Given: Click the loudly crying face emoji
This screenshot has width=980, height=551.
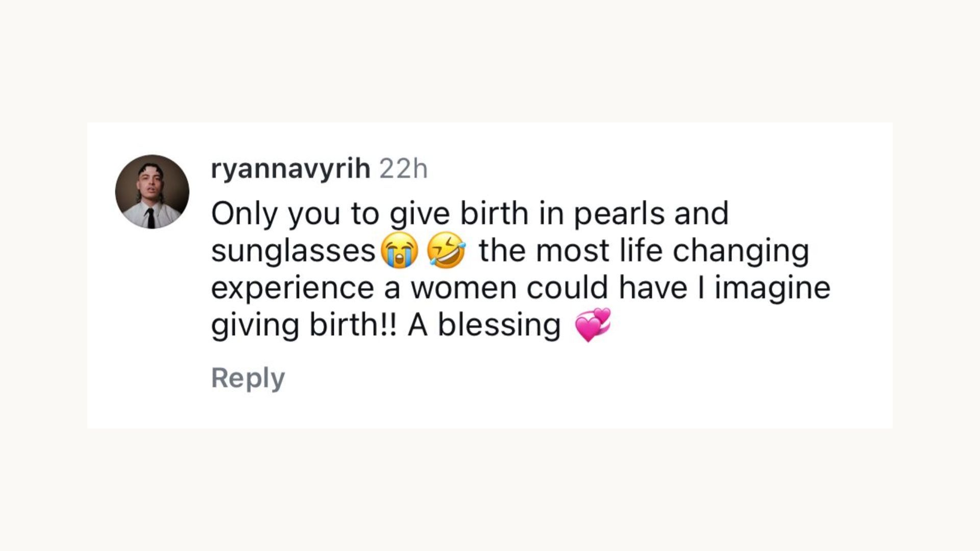Looking at the screenshot, I should pyautogui.click(x=400, y=252).
